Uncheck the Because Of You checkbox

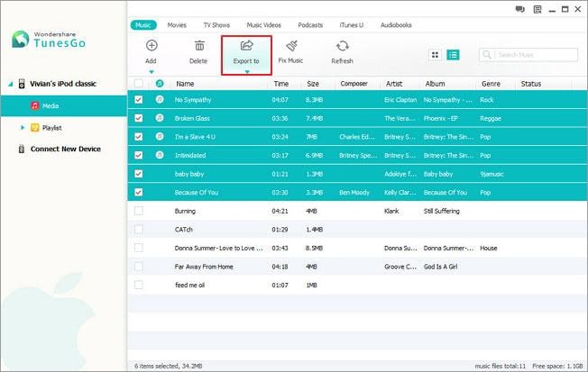(138, 192)
